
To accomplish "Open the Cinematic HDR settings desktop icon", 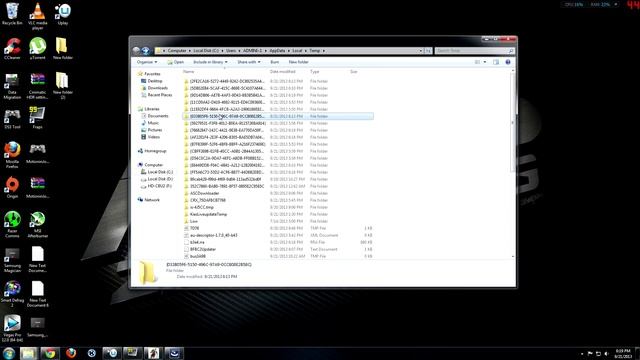I will click(38, 86).
